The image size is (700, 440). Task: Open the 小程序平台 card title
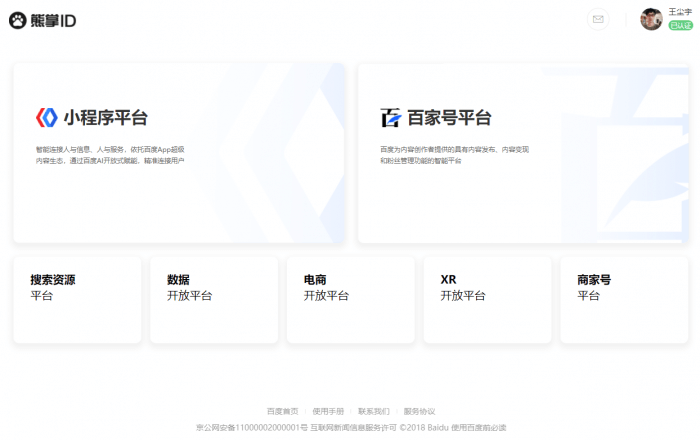point(106,118)
